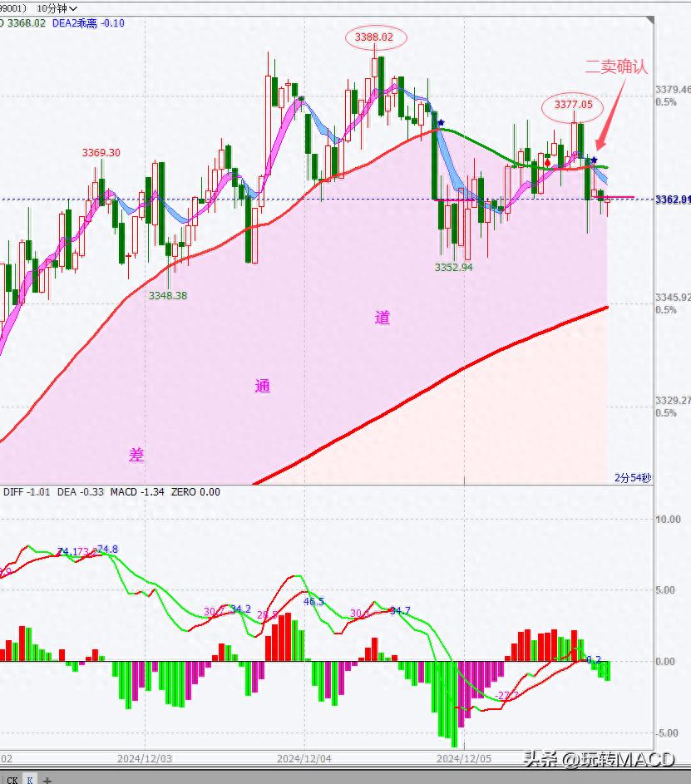691x784 pixels.
Task: Click the 3345.92 price axis label
Action: pos(673,298)
